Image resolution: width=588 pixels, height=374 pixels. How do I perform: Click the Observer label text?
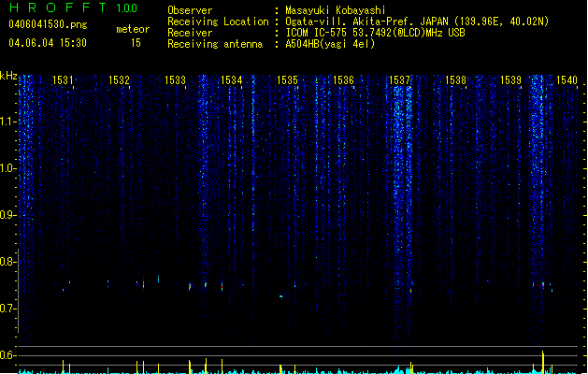190,10
